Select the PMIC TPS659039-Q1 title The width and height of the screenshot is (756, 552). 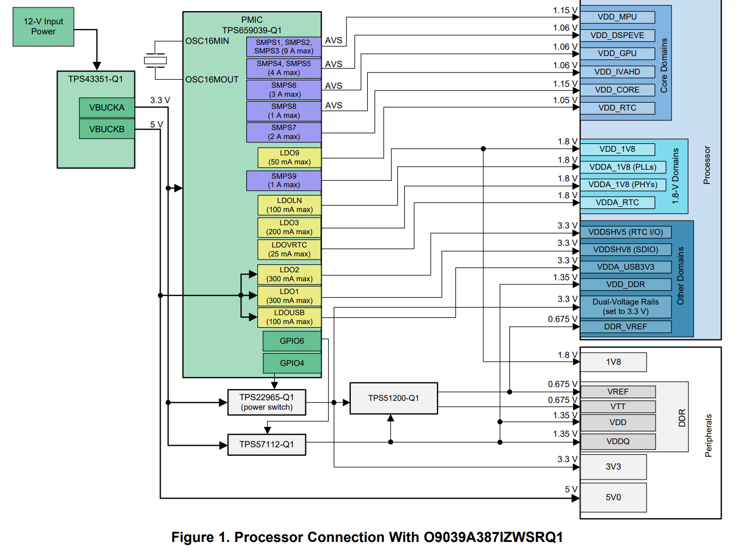point(252,25)
